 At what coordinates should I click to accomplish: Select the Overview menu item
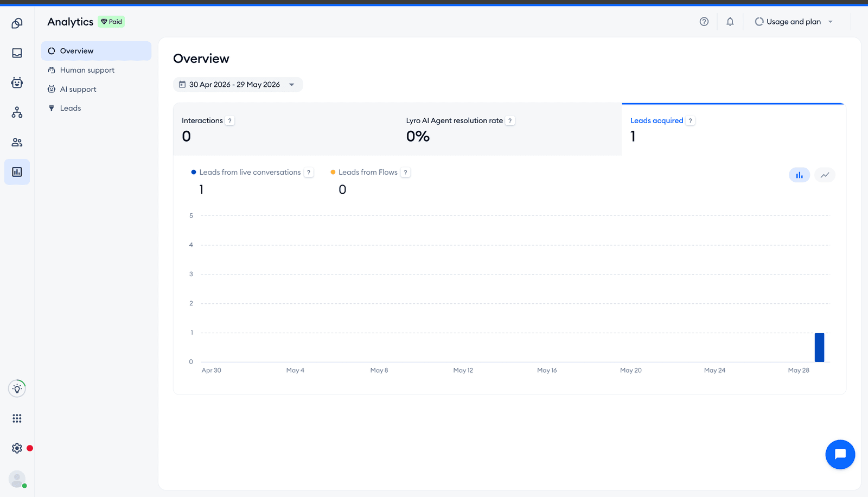tap(96, 51)
